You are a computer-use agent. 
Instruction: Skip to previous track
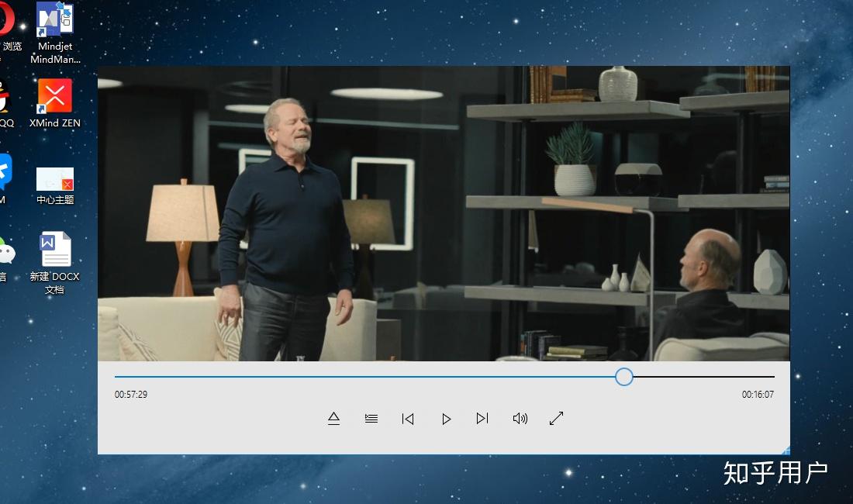[x=408, y=419]
